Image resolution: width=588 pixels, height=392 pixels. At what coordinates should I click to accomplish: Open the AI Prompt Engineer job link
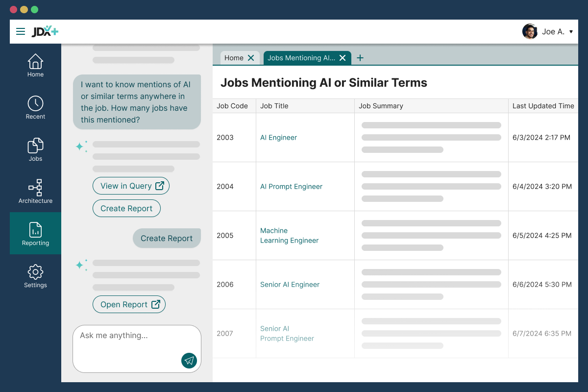[x=291, y=186]
